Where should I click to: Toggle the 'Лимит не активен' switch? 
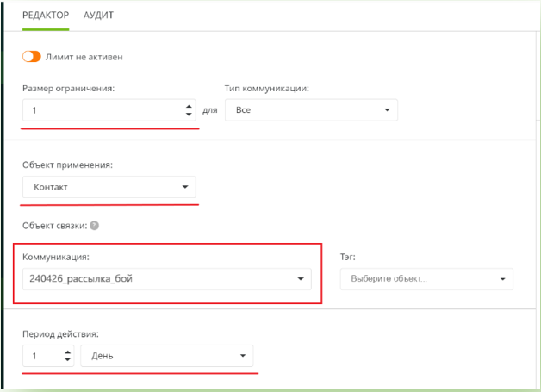[x=32, y=57]
